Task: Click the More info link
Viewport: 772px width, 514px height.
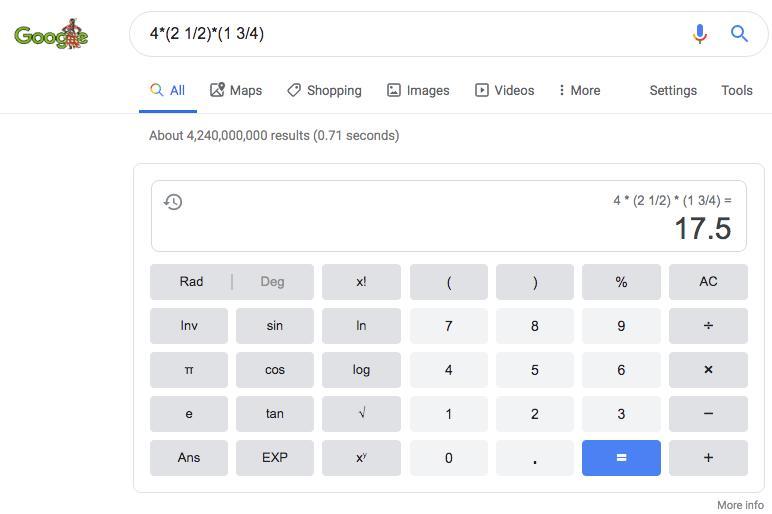Action: pos(740,505)
